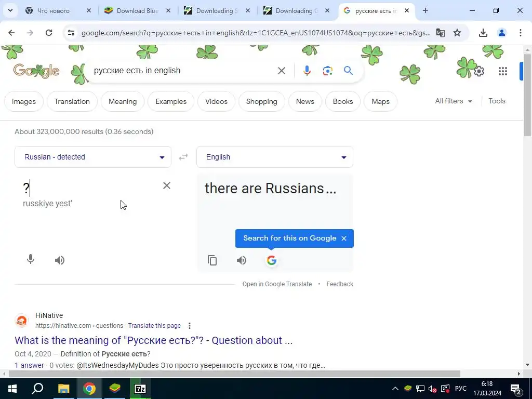Open site information icon in address bar

coord(71,33)
